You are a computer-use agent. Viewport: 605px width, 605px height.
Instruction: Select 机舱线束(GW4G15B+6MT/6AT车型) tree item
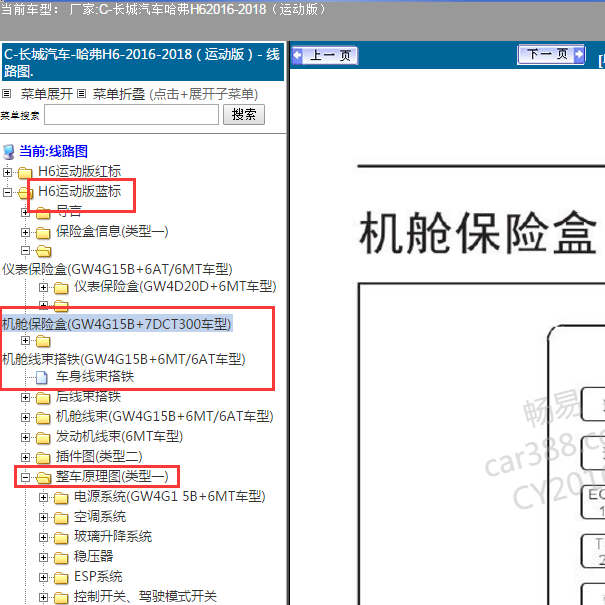coord(165,416)
